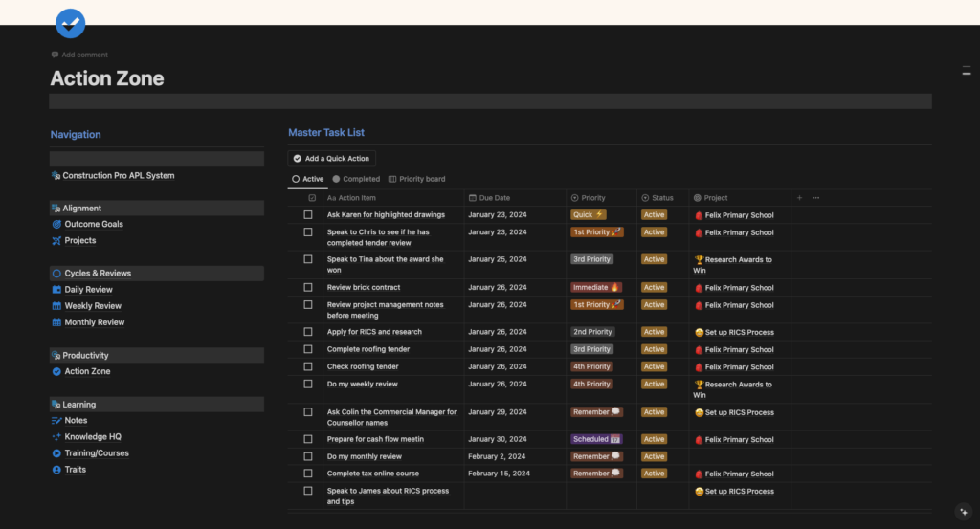Click the plus icon to add a column
The image size is (980, 529).
pyautogui.click(x=800, y=198)
